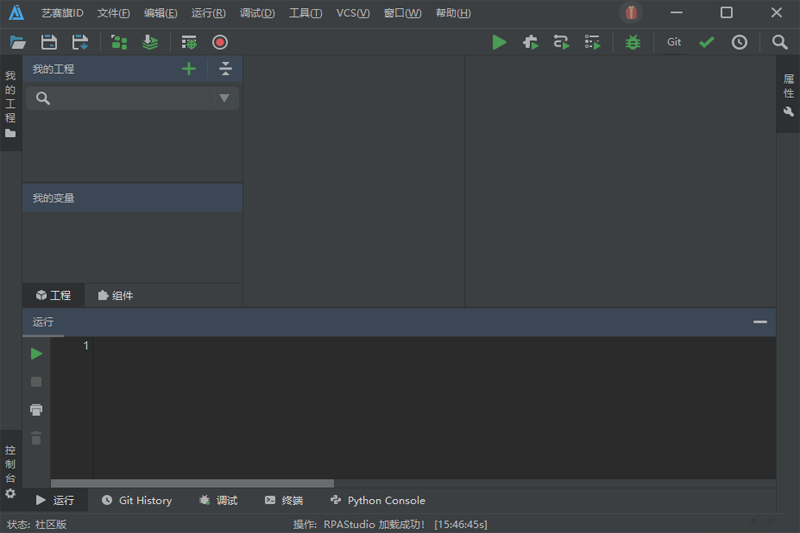Switch to the 组件 tab
This screenshot has height=533, width=800.
(x=115, y=295)
